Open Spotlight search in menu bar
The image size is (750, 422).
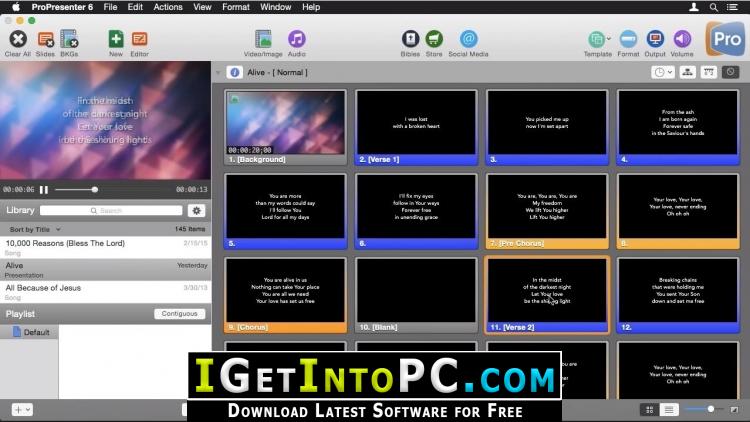tap(713, 7)
